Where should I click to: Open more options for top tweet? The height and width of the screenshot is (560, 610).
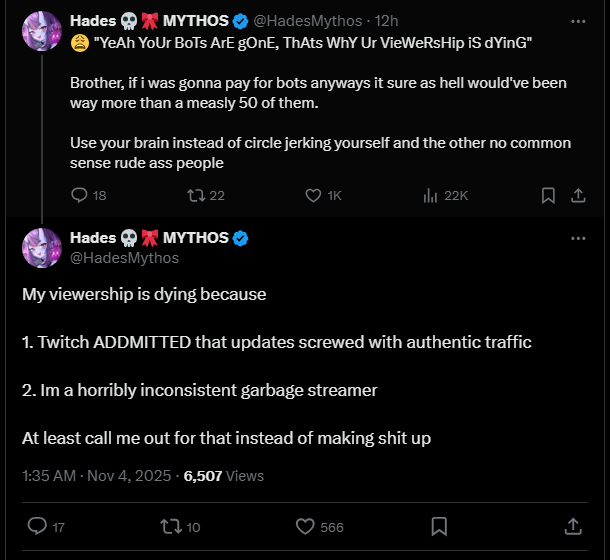578,20
